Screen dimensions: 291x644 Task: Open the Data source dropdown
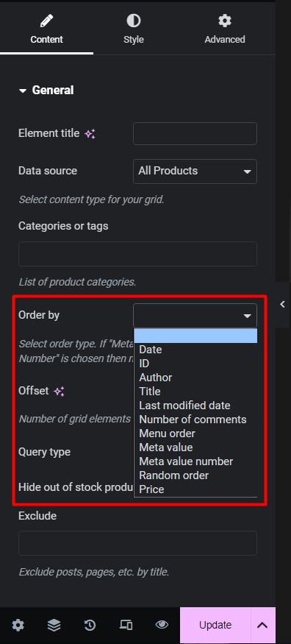point(195,171)
